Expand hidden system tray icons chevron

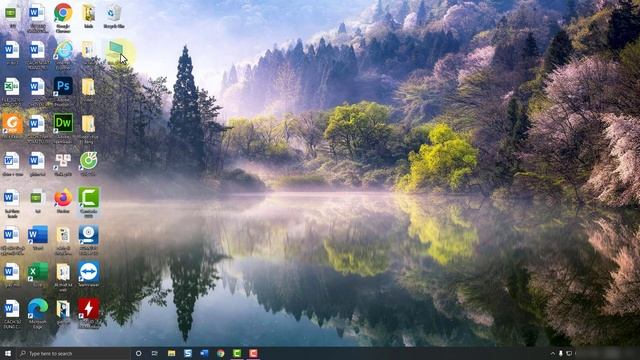click(553, 353)
